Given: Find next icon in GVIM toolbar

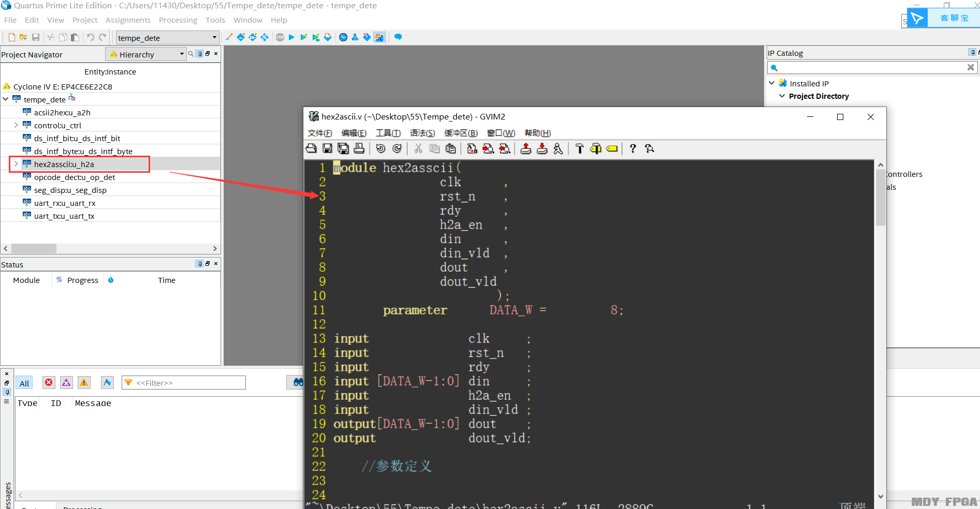Looking at the screenshot, I should 488,148.
